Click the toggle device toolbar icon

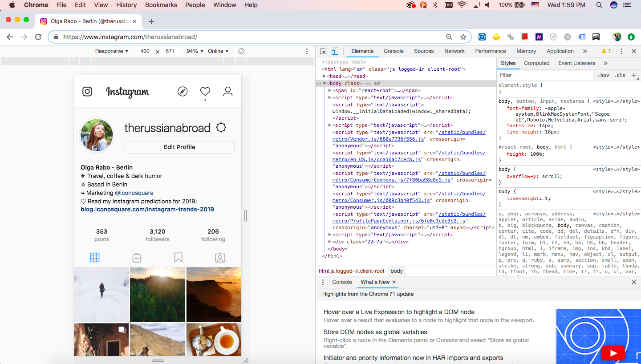pos(334,51)
